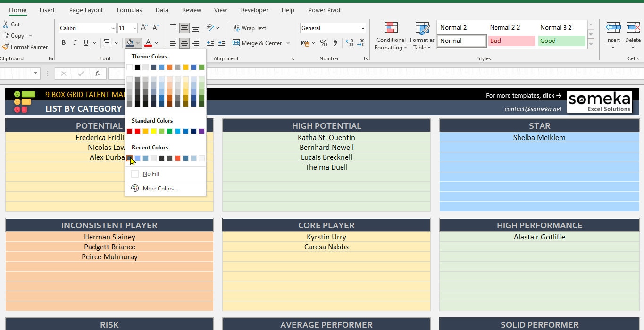This screenshot has height=330, width=644.
Task: Click the Comma Style icon
Action: [x=335, y=43]
